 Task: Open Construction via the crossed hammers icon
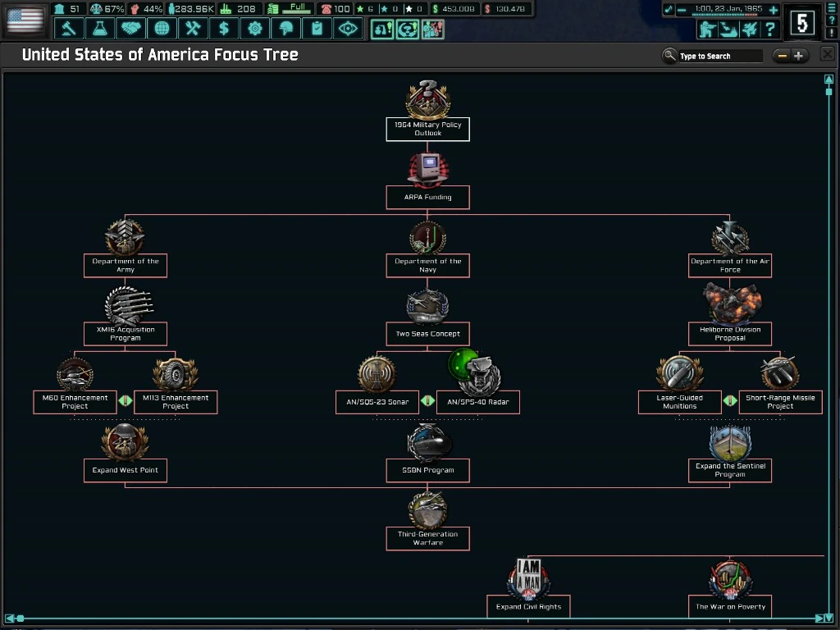pos(193,27)
